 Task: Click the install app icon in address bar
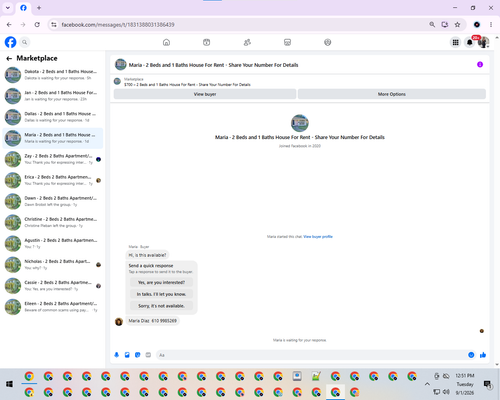[x=445, y=25]
